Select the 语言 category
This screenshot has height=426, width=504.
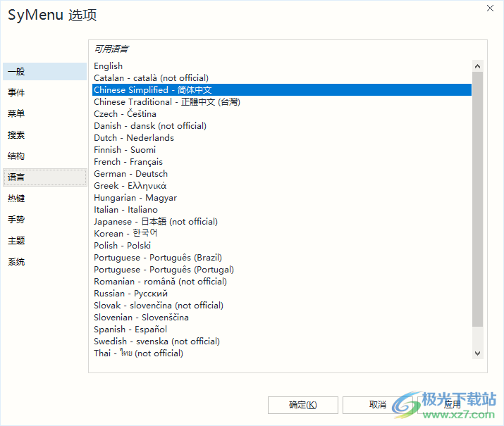tap(44, 177)
